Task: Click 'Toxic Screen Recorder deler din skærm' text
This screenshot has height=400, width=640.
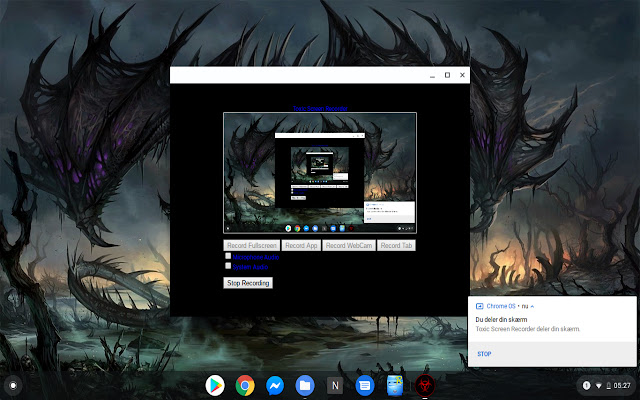Action: [x=528, y=329]
